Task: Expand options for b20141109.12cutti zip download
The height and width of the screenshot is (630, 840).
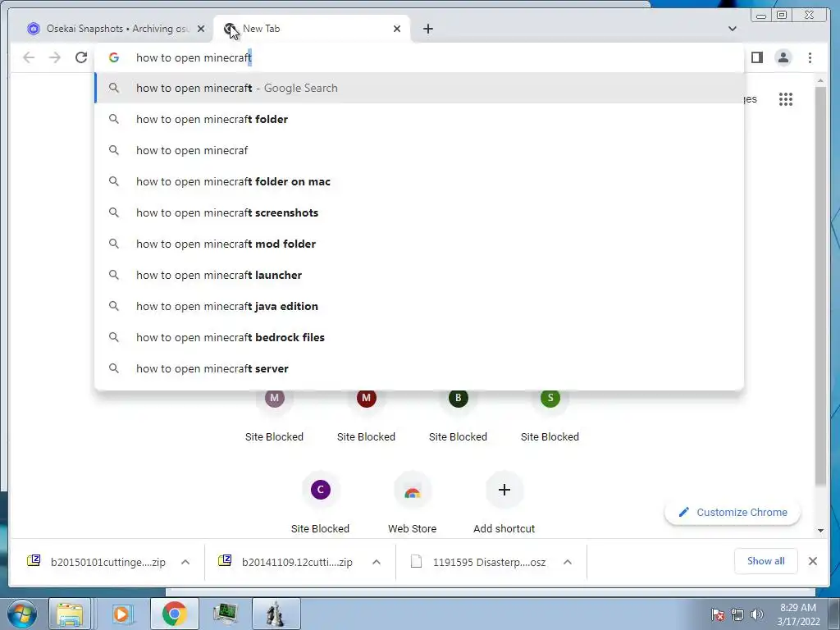Action: pyautogui.click(x=377, y=562)
